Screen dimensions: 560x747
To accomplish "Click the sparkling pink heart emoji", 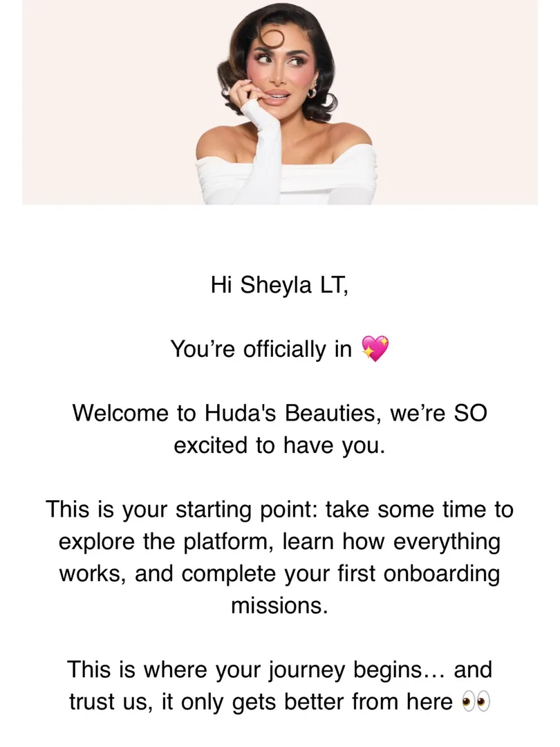I will point(375,348).
